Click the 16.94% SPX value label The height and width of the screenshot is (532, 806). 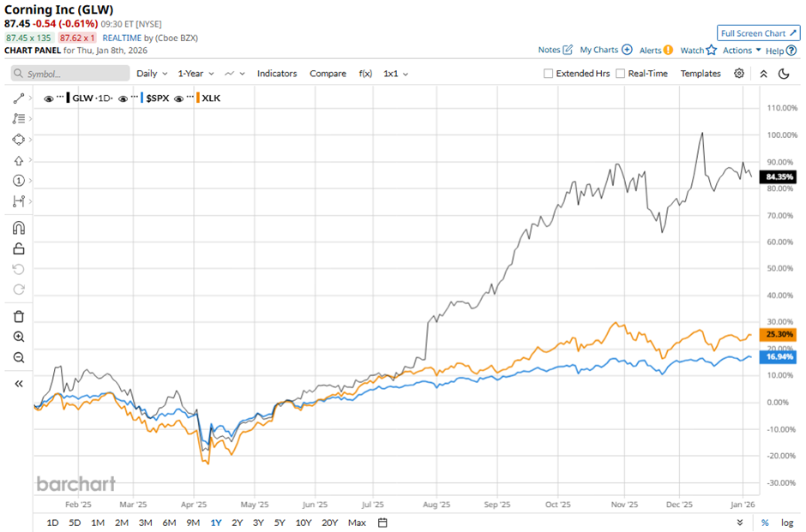779,356
